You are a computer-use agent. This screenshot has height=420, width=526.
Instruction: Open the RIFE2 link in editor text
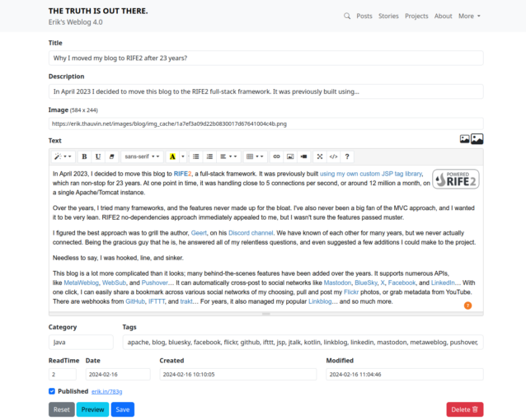click(182, 174)
